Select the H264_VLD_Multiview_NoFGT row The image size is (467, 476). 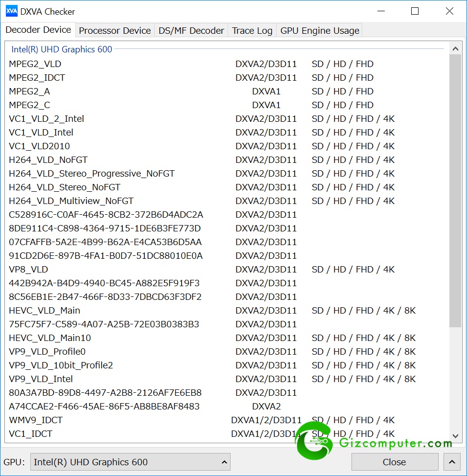pyautogui.click(x=226, y=201)
